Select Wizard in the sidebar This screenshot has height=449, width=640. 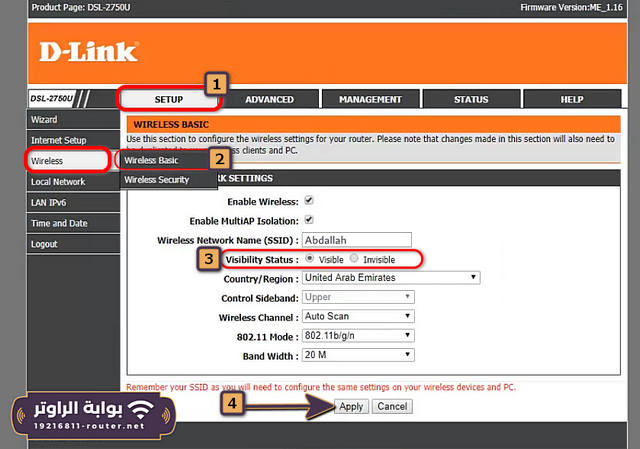[73, 120]
